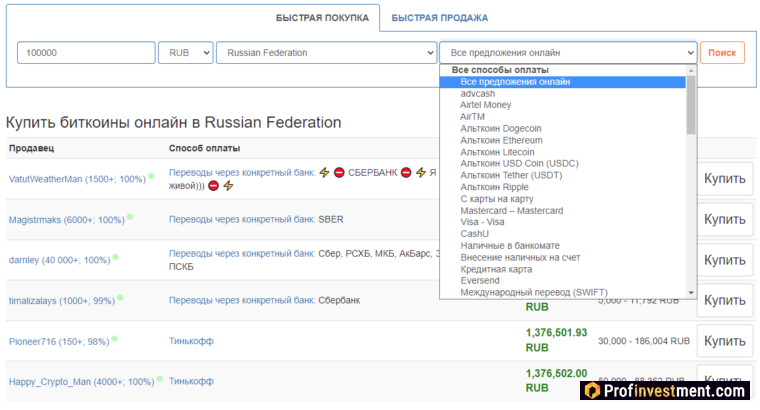The height and width of the screenshot is (410, 760).
Task: Select 'Международный перевод (SWIFT)' option
Action: point(534,292)
